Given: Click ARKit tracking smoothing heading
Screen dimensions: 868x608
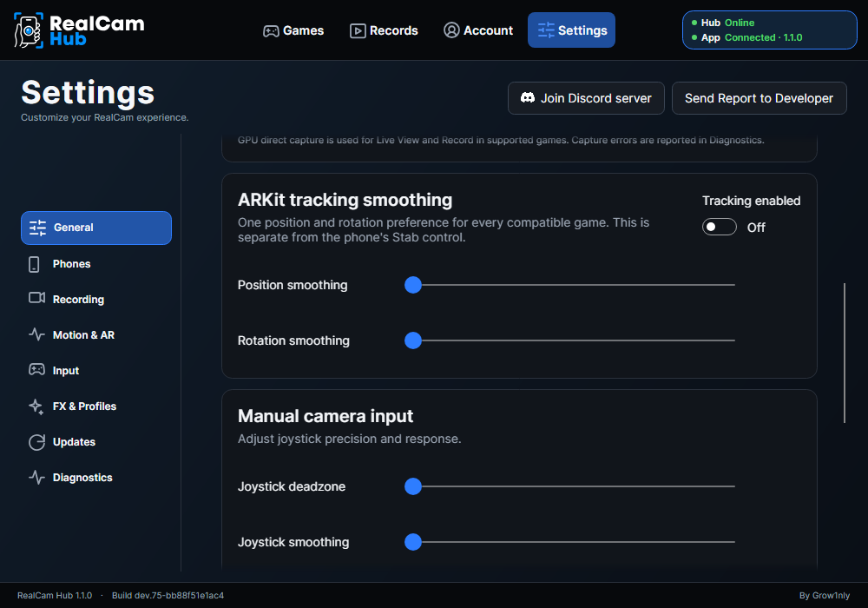Looking at the screenshot, I should (x=345, y=200).
